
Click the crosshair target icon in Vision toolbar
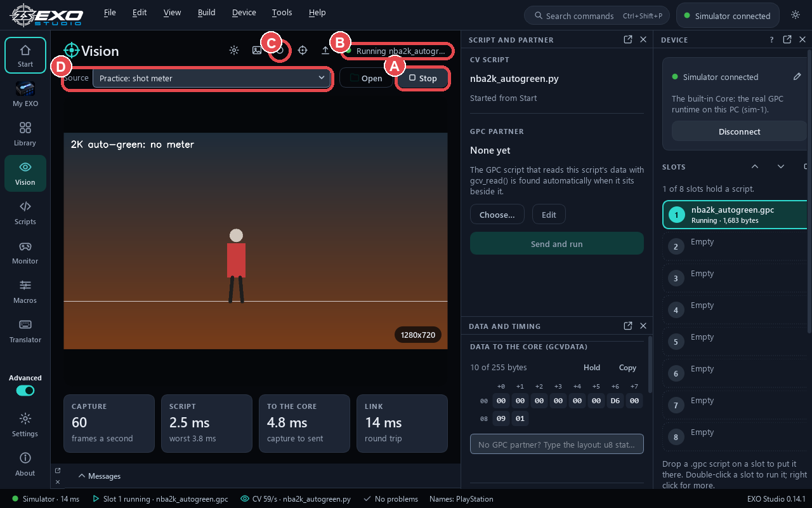coord(303,50)
